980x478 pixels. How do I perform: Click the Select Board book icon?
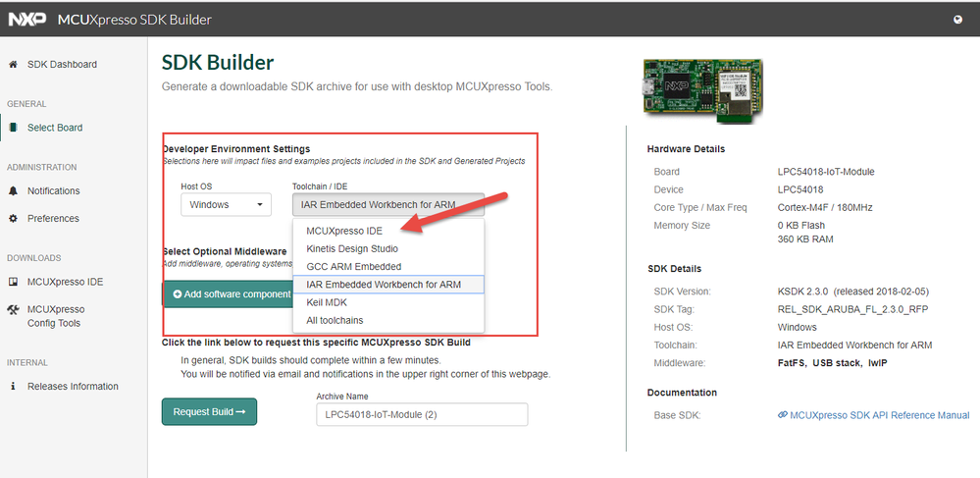[13, 128]
